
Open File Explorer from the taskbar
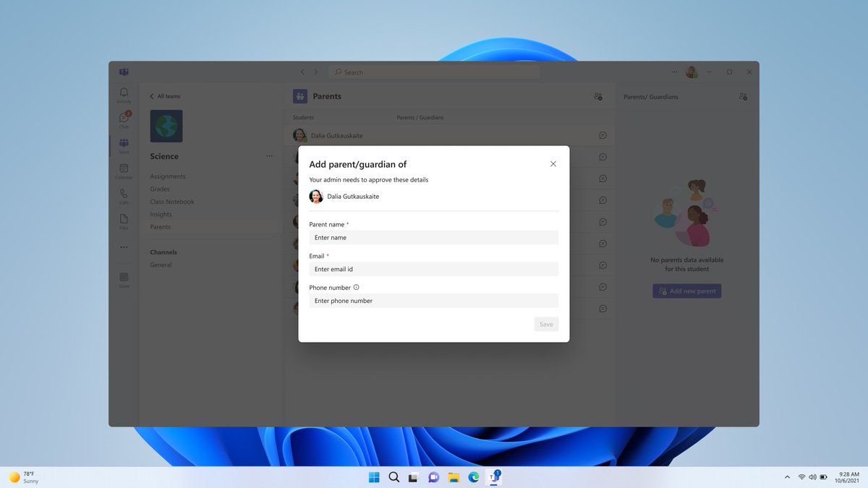pos(454,477)
